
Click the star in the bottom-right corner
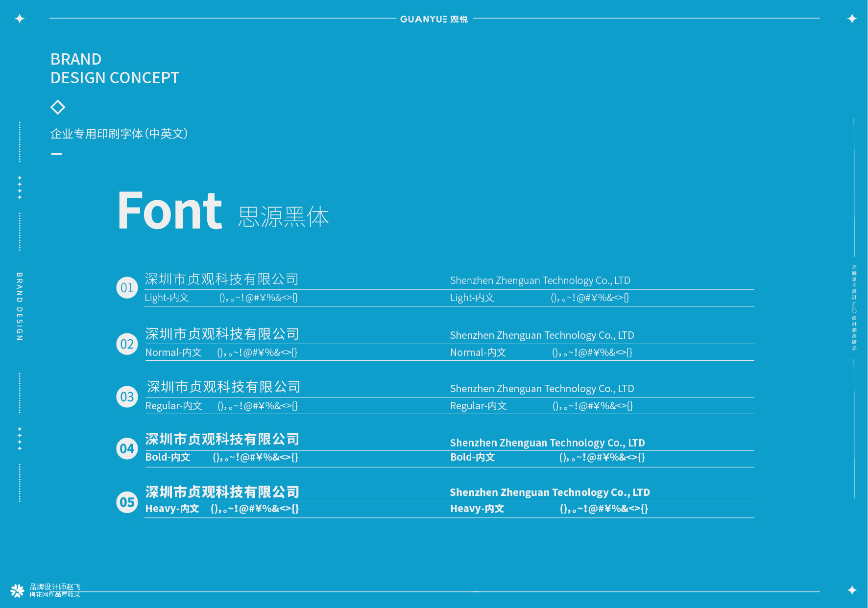point(852,590)
